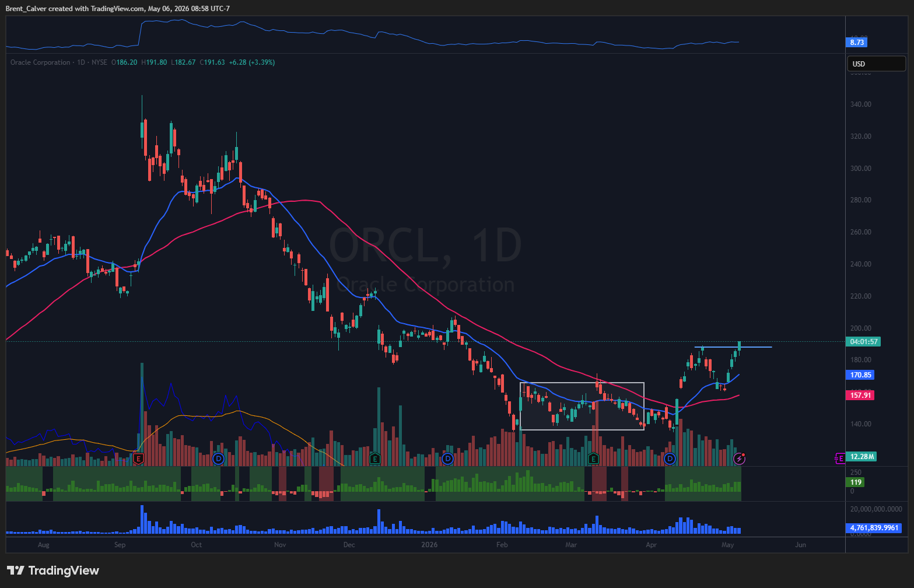The width and height of the screenshot is (914, 588).
Task: Click the 157.91 red moving average label
Action: pyautogui.click(x=860, y=395)
